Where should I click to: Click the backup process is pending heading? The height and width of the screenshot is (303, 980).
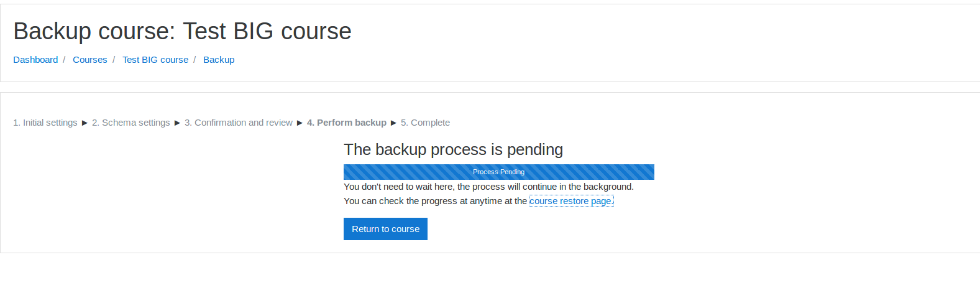click(453, 149)
